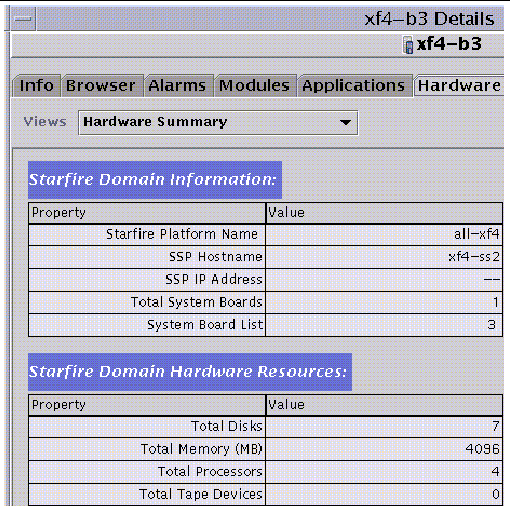Click the Starfire Domain Information heading
The width and height of the screenshot is (510, 512).
[x=155, y=180]
